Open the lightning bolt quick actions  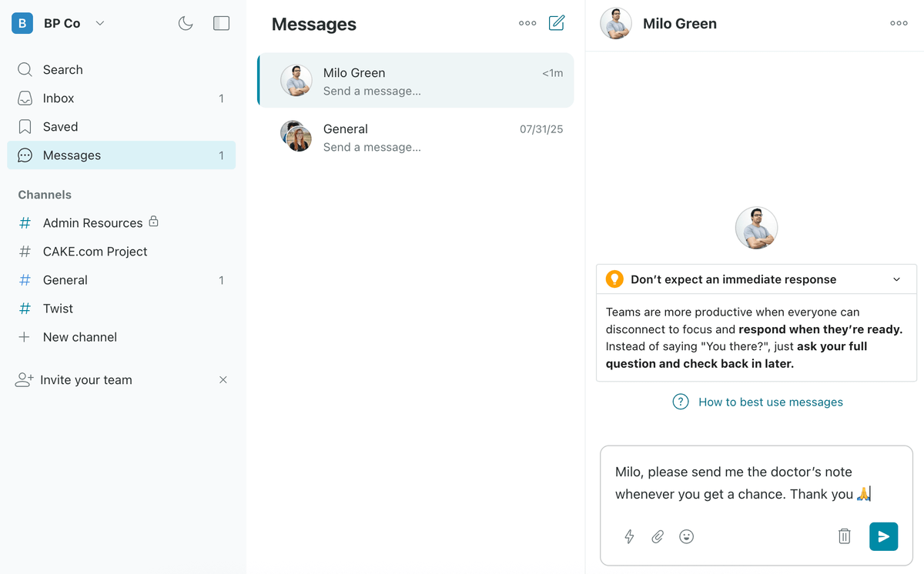coord(629,536)
